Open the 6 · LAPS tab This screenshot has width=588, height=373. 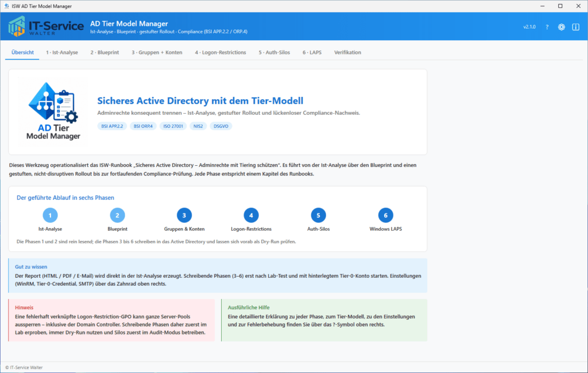(312, 52)
